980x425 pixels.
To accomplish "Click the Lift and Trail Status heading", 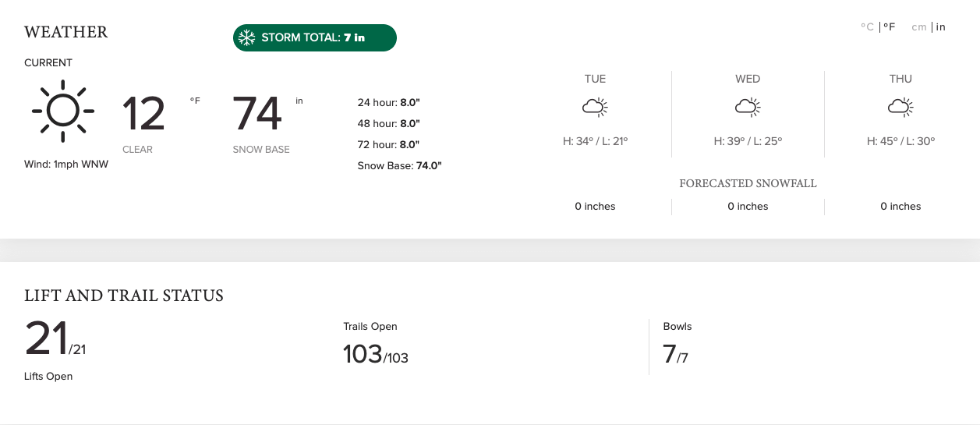I will pos(124,296).
